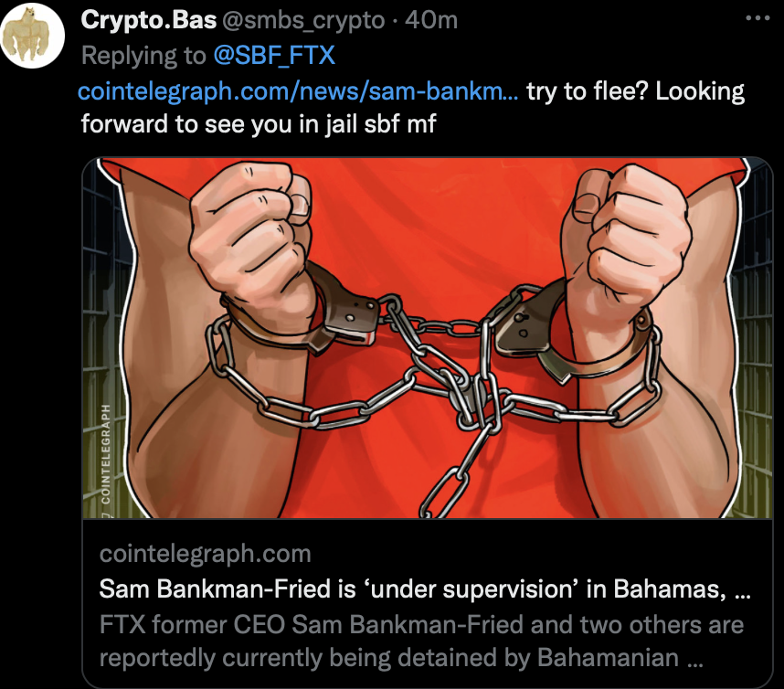
Task: Open the @SBF_FTX mention
Action: [273, 56]
